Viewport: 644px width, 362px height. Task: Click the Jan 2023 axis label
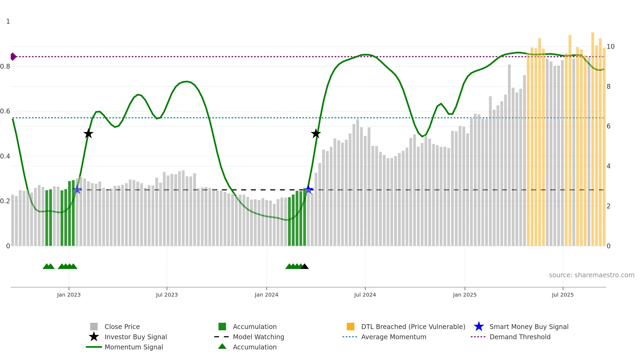[x=69, y=295]
